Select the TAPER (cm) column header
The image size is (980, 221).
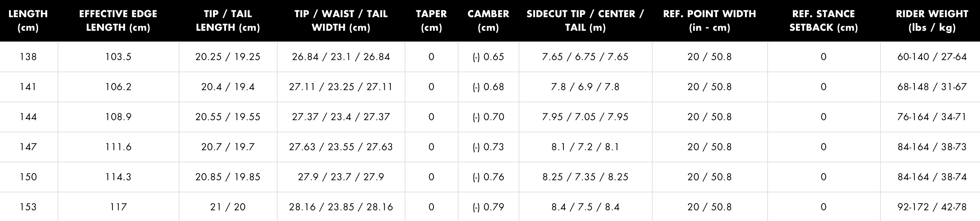pos(431,20)
